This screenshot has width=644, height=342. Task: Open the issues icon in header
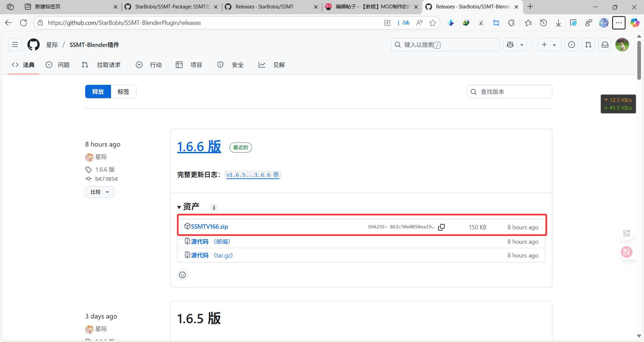pyautogui.click(x=572, y=45)
